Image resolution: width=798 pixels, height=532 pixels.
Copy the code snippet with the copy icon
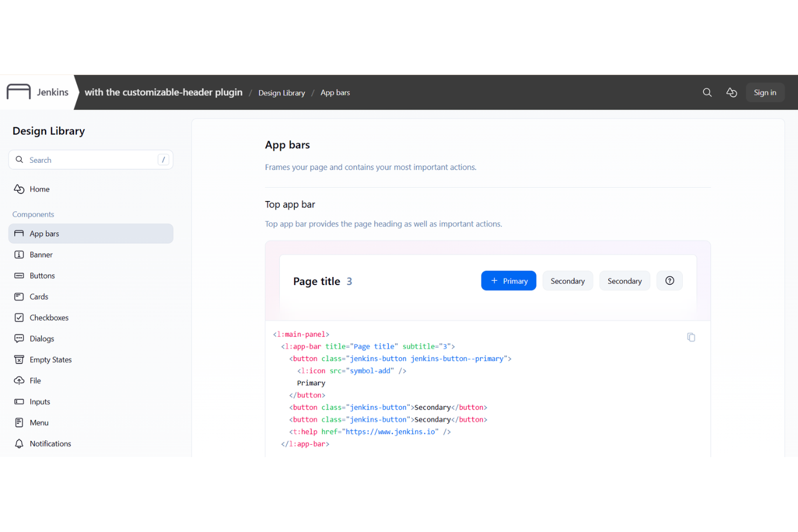tap(691, 337)
